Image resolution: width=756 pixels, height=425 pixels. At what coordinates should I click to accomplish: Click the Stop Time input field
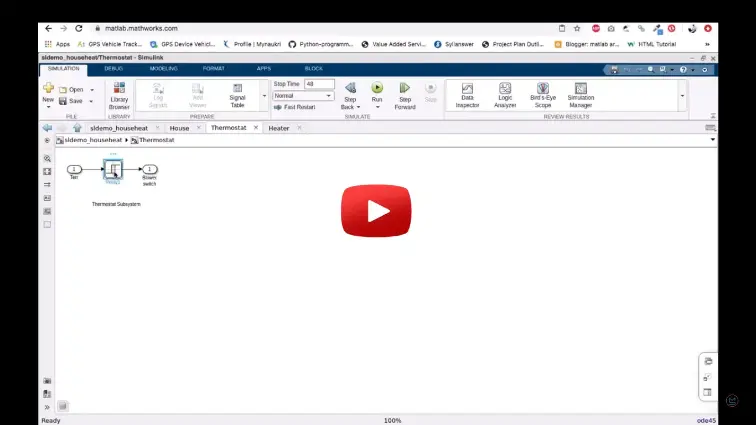[322, 84]
